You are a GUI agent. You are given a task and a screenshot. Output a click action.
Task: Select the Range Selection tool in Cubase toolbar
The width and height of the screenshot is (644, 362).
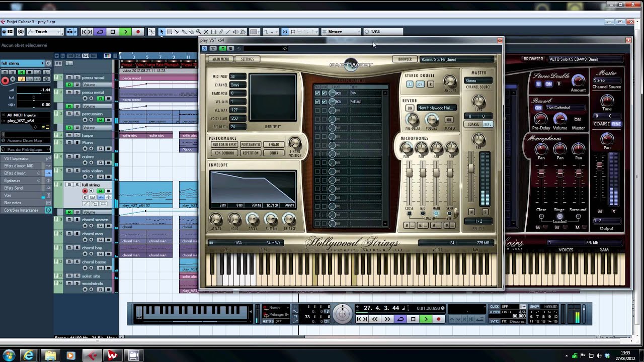(x=170, y=32)
